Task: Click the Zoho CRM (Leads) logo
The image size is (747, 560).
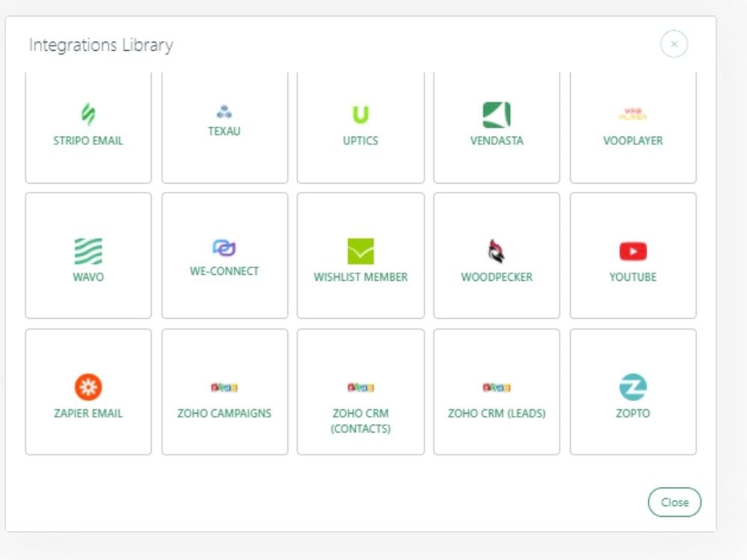Action: click(x=497, y=388)
